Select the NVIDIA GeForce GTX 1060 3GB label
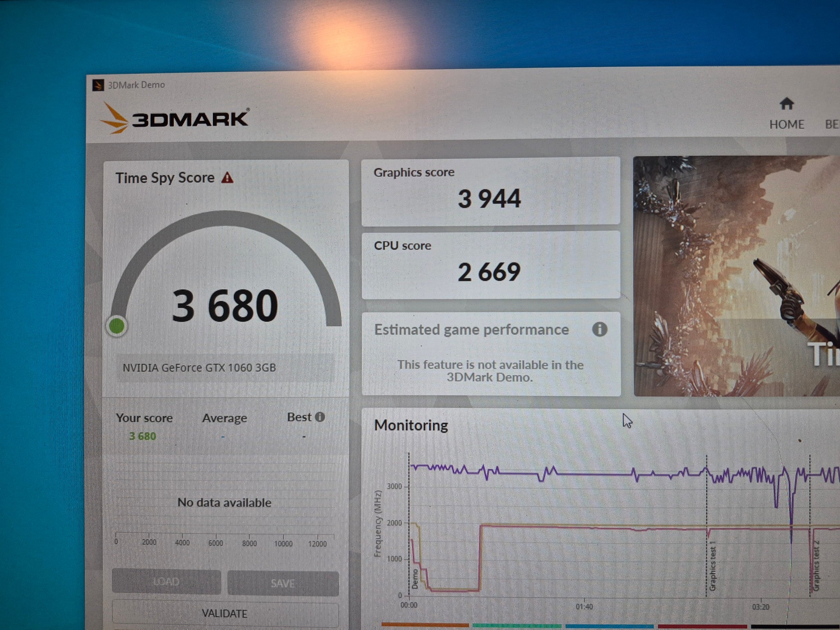Viewport: 840px width, 630px height. pos(199,367)
